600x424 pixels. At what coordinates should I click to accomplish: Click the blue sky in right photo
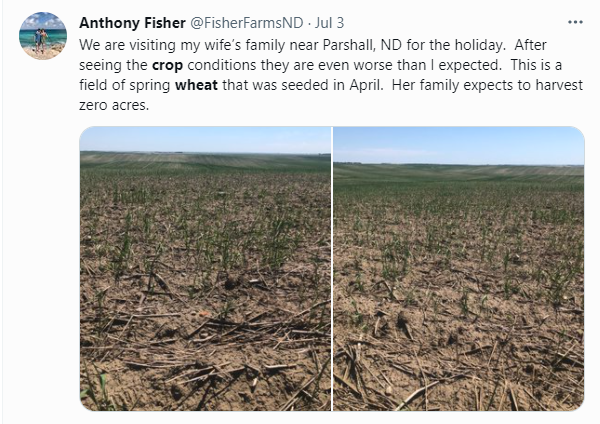(x=459, y=144)
